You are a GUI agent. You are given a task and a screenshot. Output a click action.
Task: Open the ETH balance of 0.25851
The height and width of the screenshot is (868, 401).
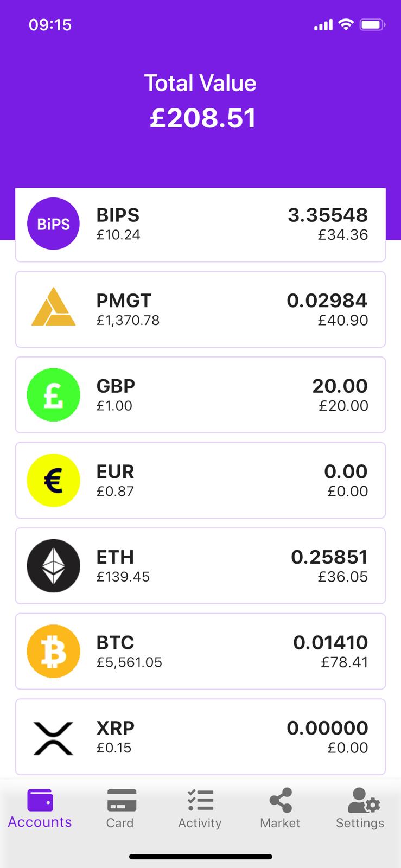click(x=329, y=557)
